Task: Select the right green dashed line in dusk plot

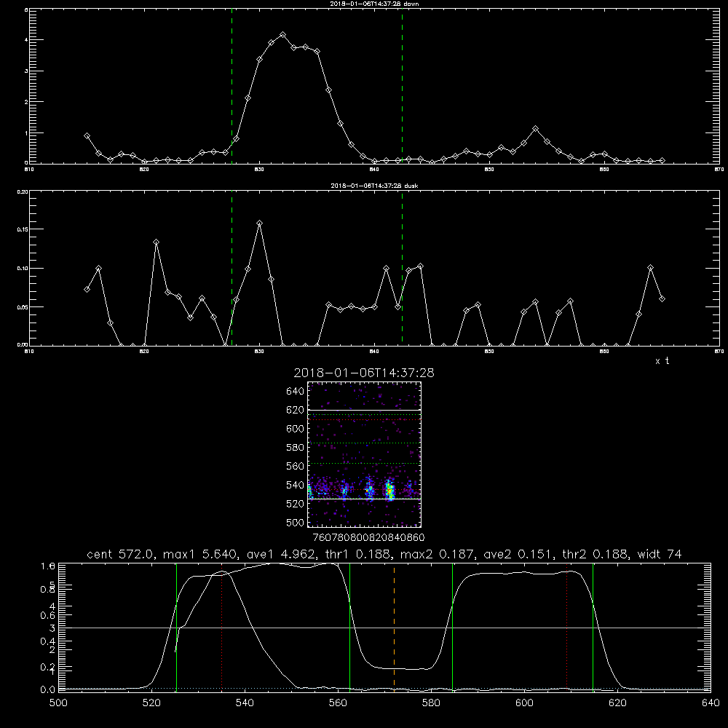Action: [x=402, y=269]
